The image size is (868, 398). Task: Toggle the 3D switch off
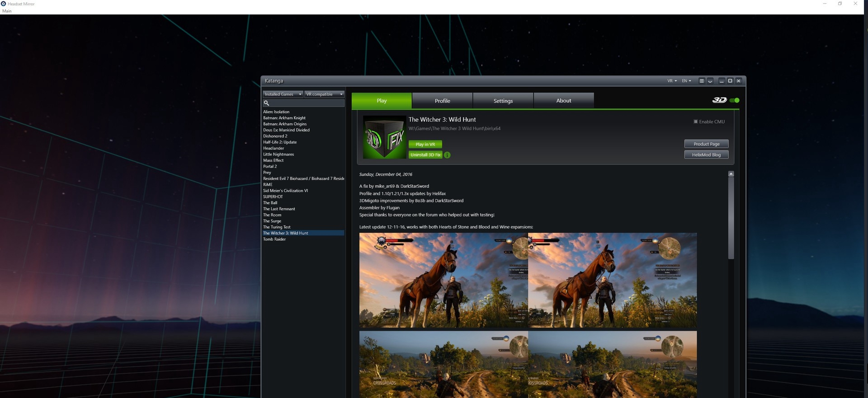[735, 100]
